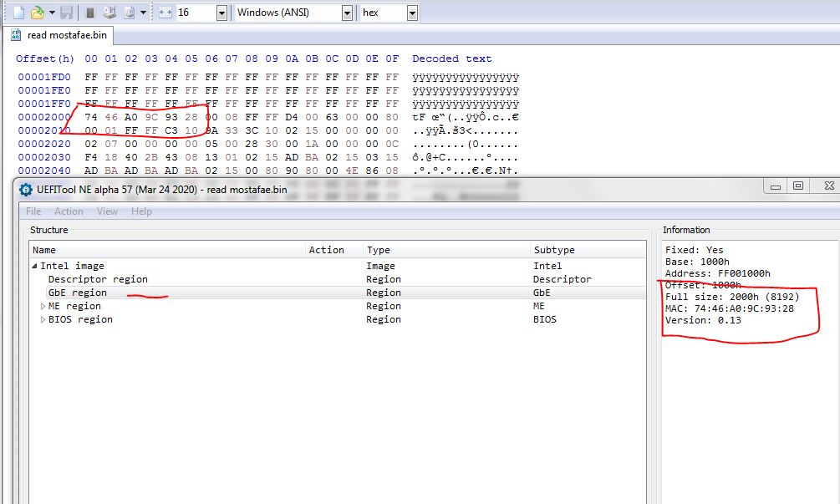Expand the arrow beside disk image icon
840x504 pixels.
coord(143,13)
